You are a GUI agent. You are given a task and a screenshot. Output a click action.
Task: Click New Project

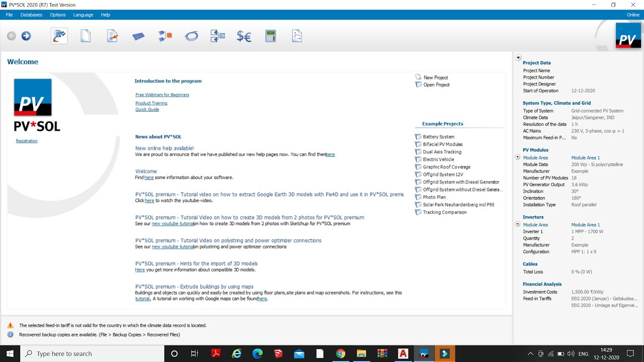point(436,77)
